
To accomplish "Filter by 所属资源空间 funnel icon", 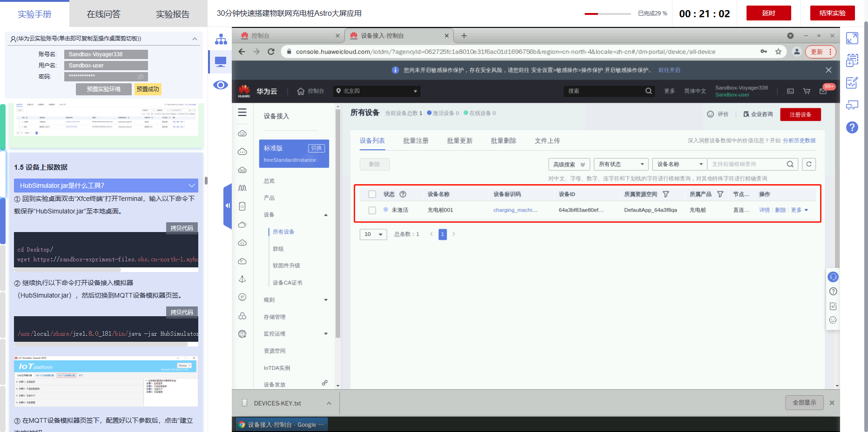I will click(666, 194).
